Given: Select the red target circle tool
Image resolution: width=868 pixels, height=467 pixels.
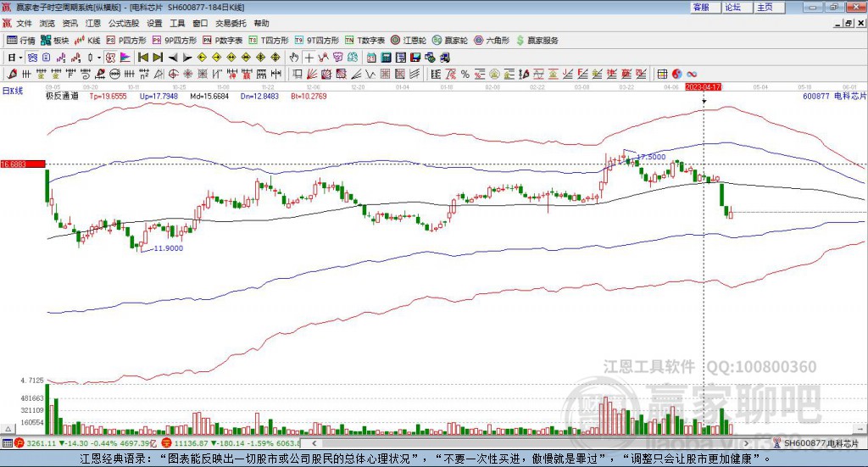Looking at the screenshot, I should pyautogui.click(x=173, y=74).
